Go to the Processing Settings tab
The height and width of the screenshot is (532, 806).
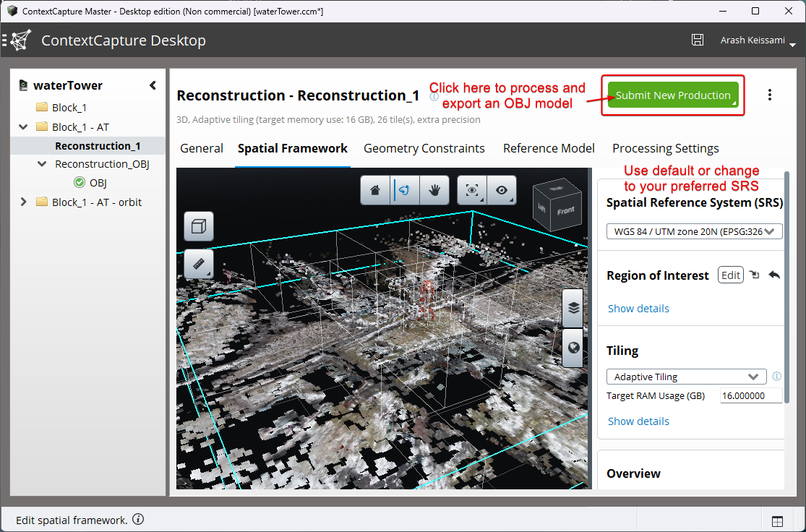[666, 149]
